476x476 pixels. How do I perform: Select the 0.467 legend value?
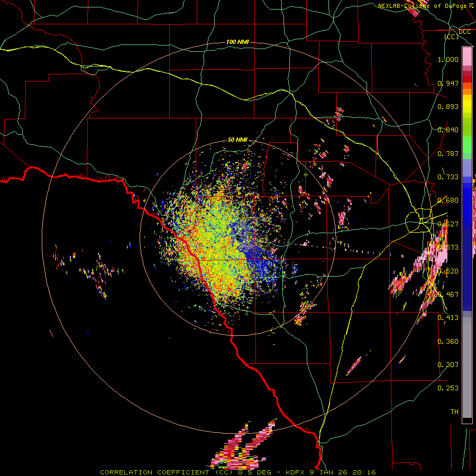[x=448, y=294]
